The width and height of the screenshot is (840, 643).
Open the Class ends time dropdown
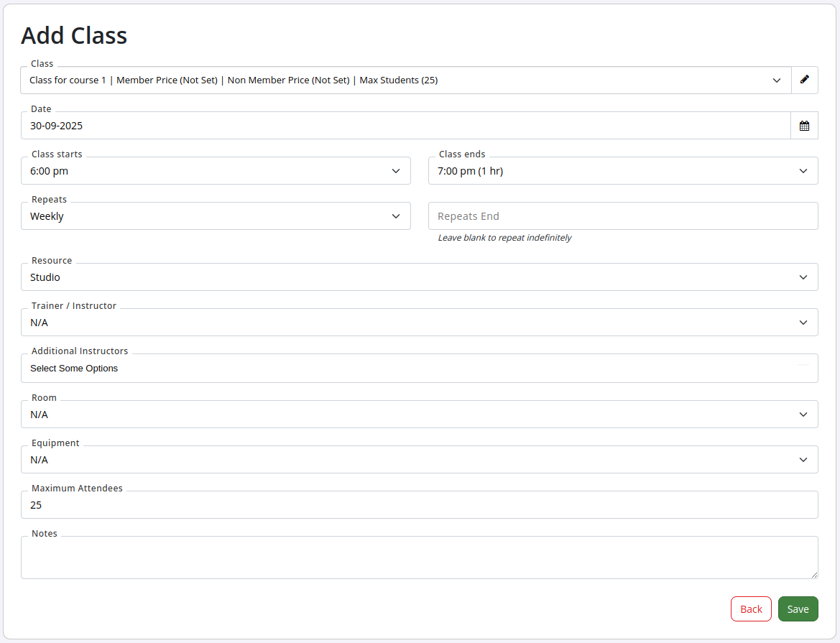click(x=622, y=171)
